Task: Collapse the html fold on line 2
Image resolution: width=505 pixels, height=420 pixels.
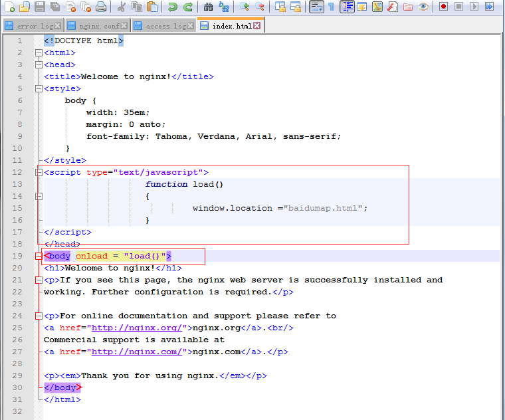Action: (x=39, y=52)
